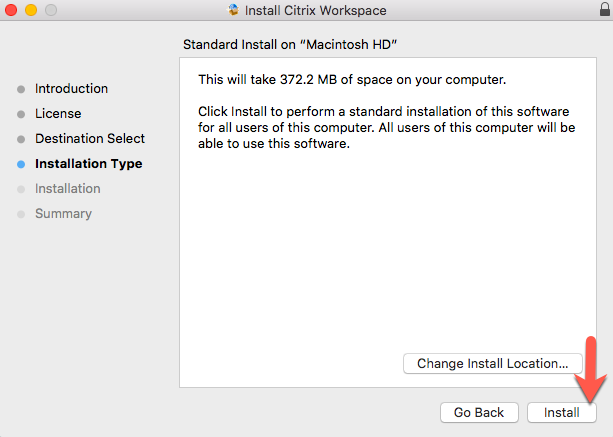Select the Summary step label

[63, 214]
